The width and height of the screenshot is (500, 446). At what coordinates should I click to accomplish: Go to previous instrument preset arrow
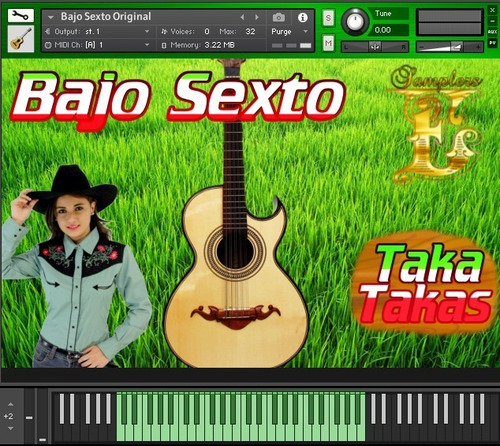coord(242,17)
